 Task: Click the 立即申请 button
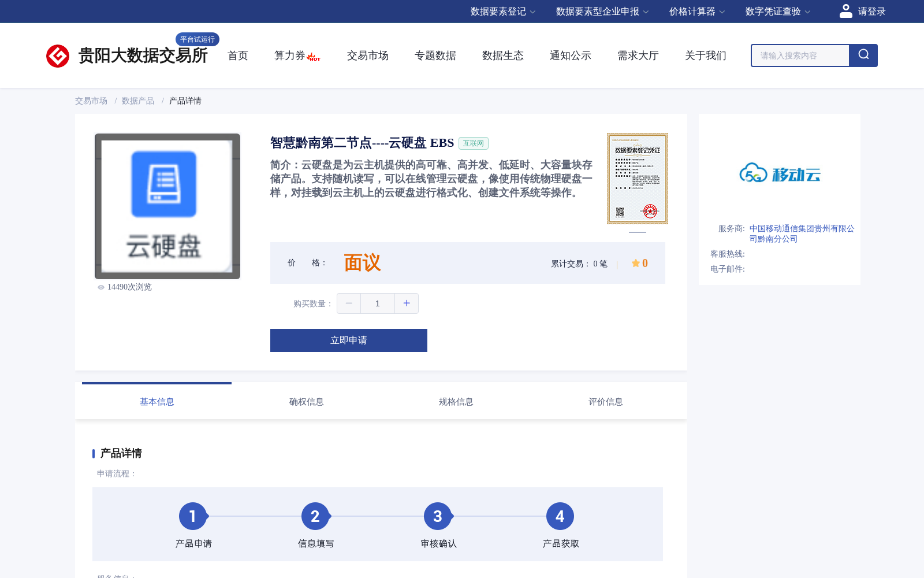(349, 340)
